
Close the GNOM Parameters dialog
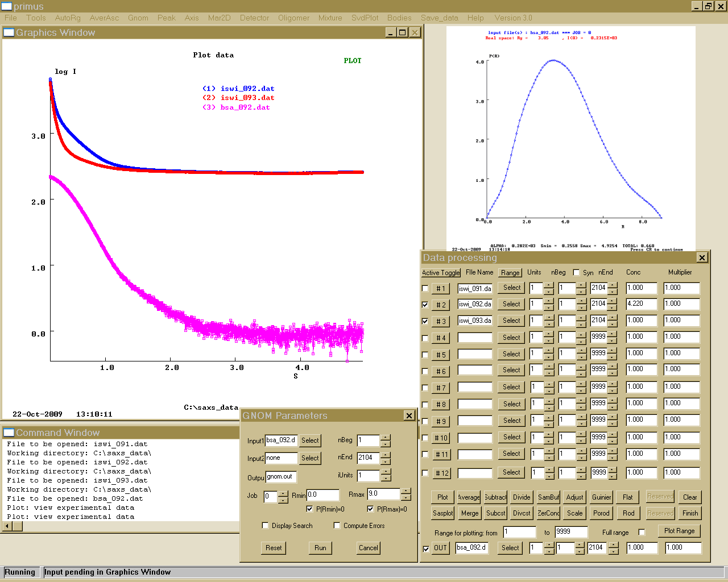pyautogui.click(x=409, y=415)
